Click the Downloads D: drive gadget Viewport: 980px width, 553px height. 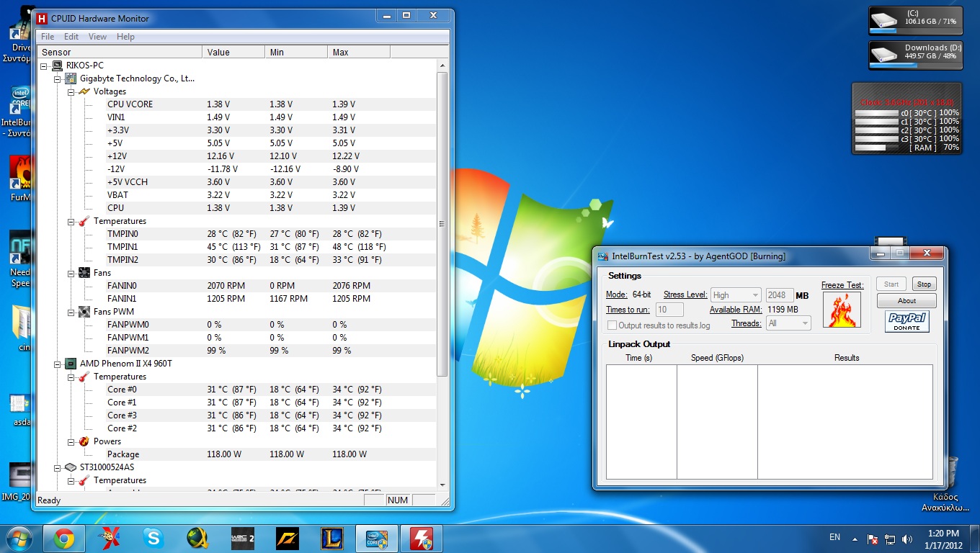(915, 55)
